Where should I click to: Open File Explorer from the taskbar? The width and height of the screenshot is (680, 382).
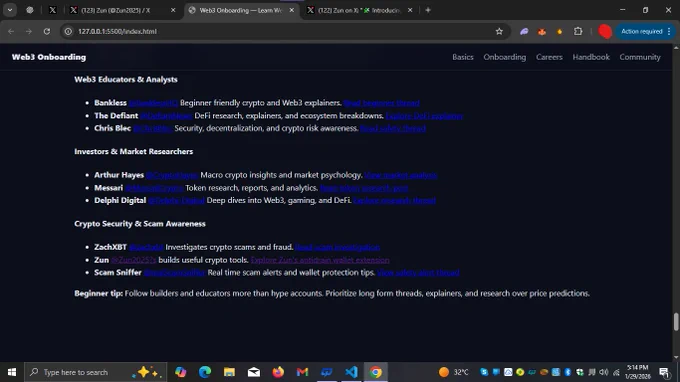[x=229, y=372]
